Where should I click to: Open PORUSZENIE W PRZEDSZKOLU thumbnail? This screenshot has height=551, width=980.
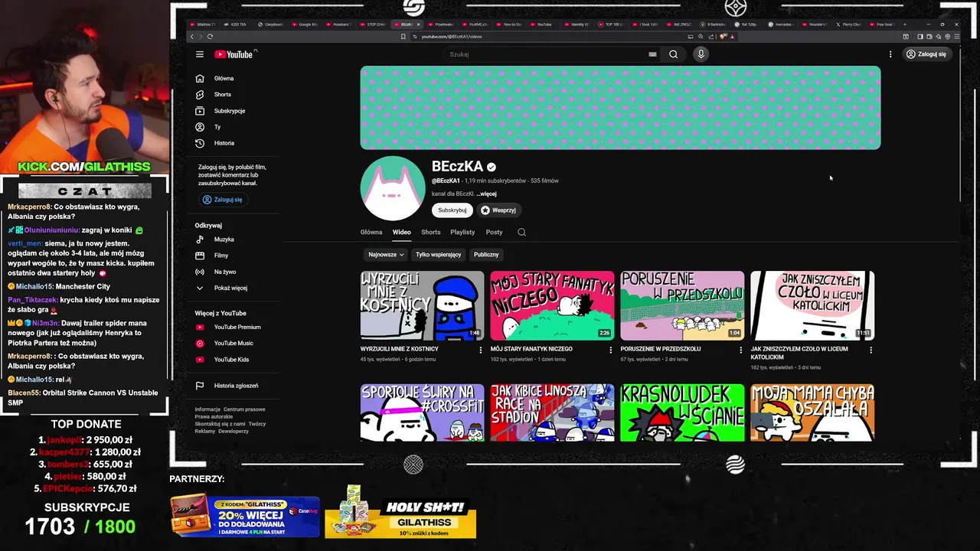[682, 305]
